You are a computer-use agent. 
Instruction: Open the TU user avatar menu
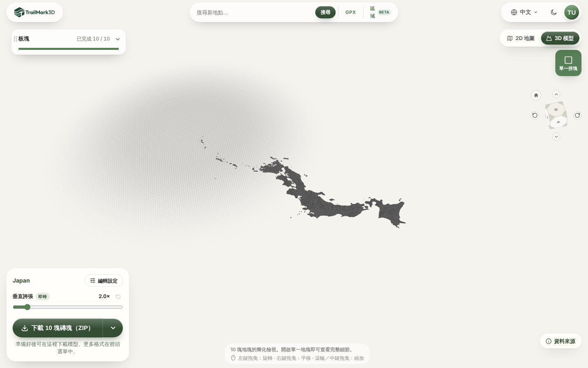coord(572,12)
